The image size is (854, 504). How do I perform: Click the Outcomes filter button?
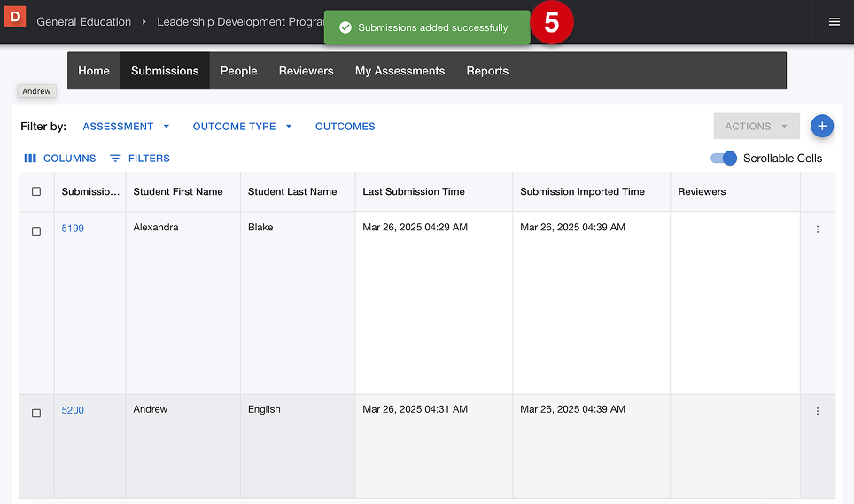pyautogui.click(x=345, y=127)
